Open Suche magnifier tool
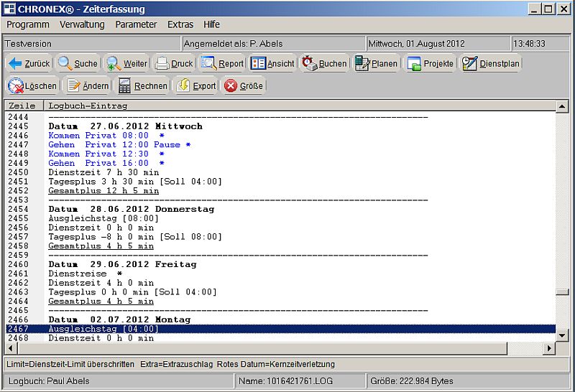 65,63
